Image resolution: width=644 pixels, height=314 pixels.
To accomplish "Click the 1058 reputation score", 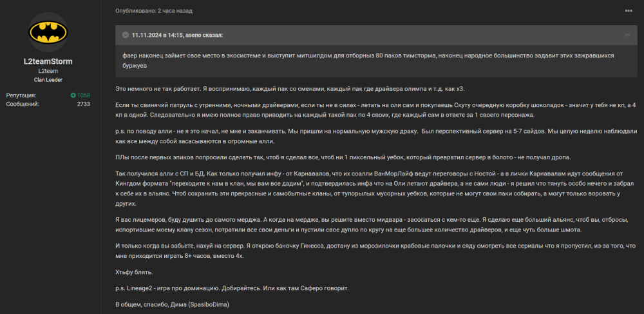I will [84, 95].
